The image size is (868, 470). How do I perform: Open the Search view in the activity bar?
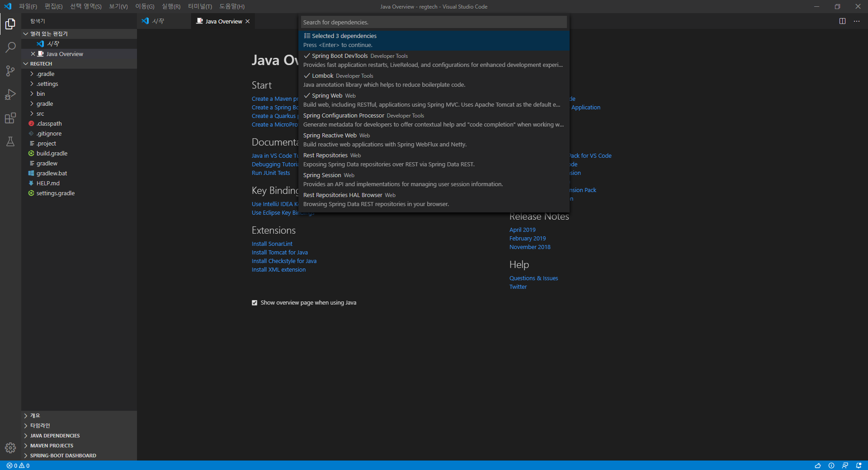10,47
